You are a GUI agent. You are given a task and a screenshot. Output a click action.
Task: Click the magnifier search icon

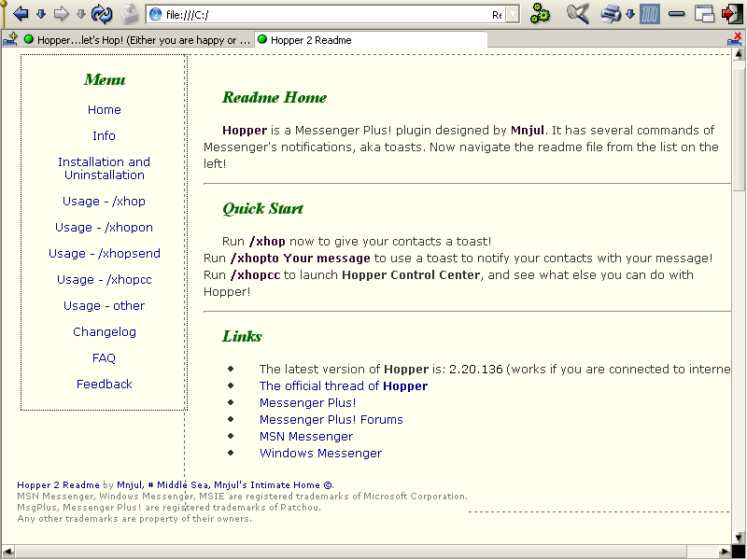(578, 14)
